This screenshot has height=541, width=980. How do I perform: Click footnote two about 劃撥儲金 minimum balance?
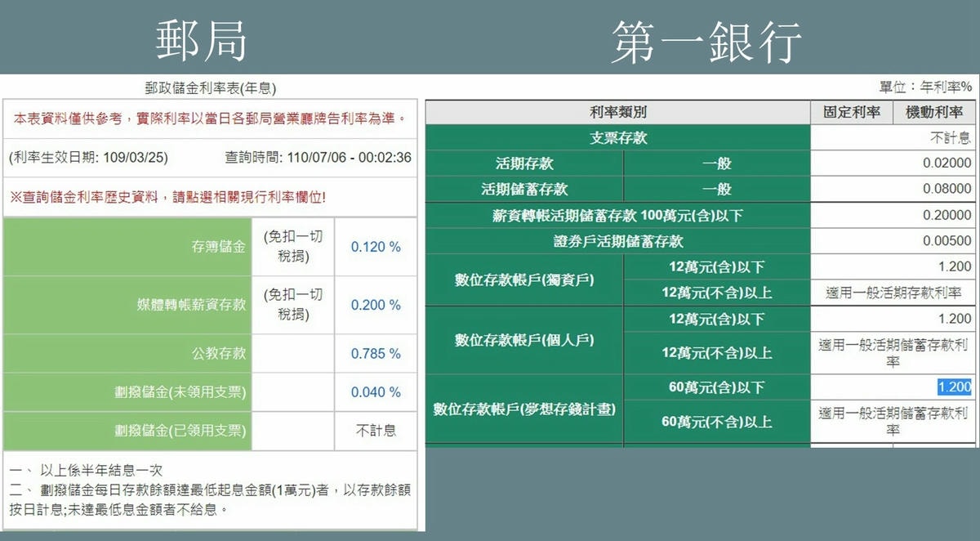point(210,499)
